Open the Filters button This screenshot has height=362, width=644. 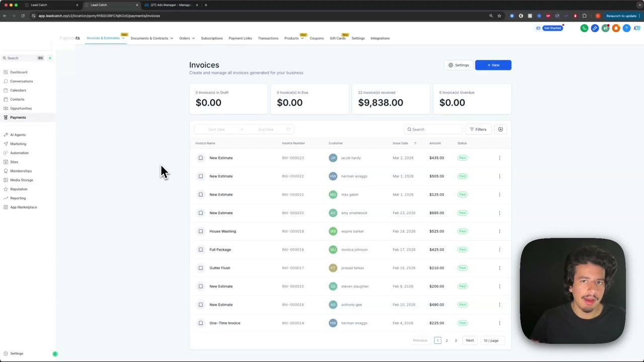point(478,129)
